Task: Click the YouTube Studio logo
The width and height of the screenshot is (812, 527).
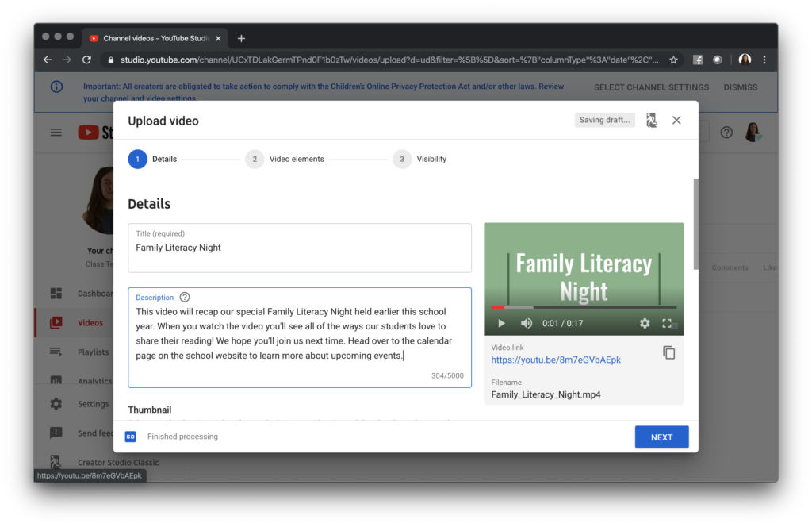Action: pos(96,133)
